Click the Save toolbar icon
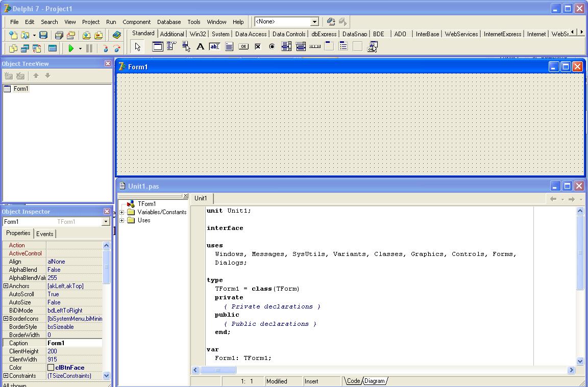This screenshot has width=588, height=387. click(x=43, y=35)
